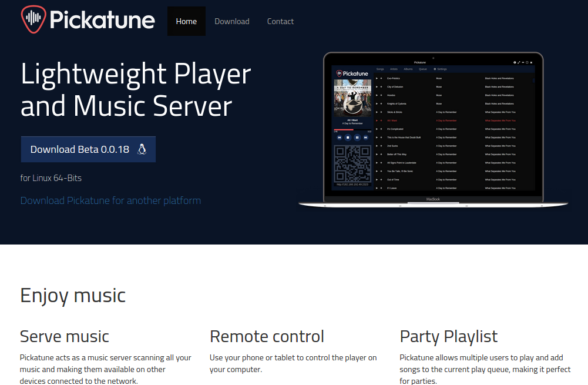Click the add-to-queue icon for Hoodoo
This screenshot has width=588, height=385.
pyautogui.click(x=381, y=95)
